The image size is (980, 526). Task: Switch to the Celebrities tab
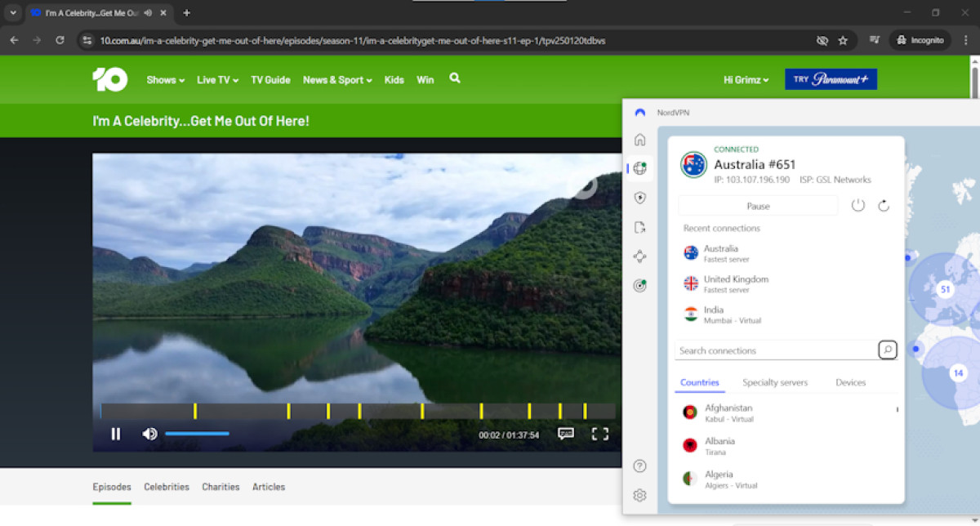tap(167, 487)
